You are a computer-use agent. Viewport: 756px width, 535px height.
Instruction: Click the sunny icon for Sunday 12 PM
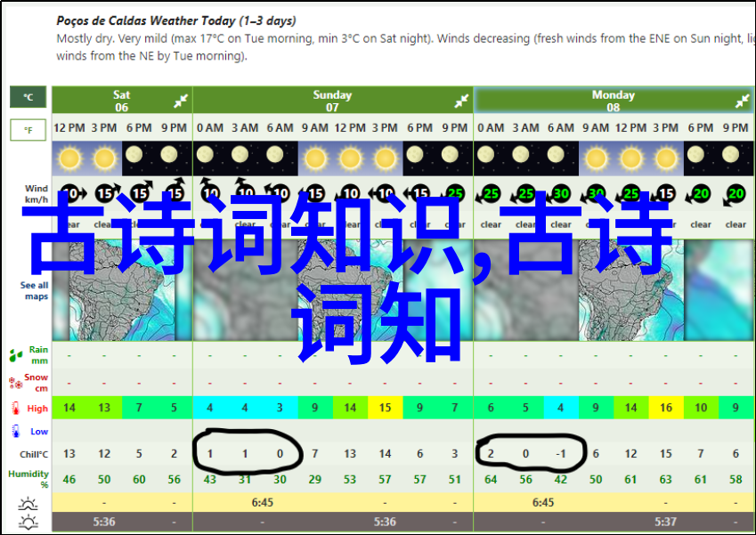click(x=351, y=158)
